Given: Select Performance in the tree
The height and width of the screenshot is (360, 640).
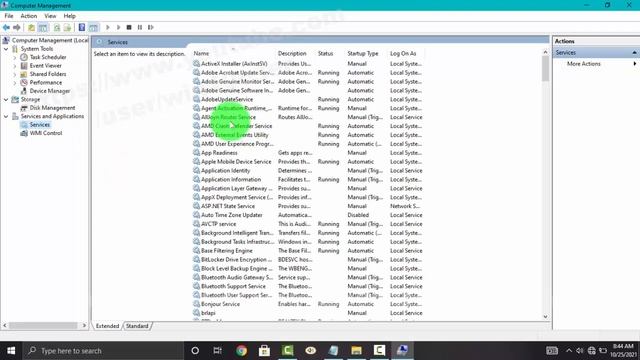Looking at the screenshot, I should 46,82.
